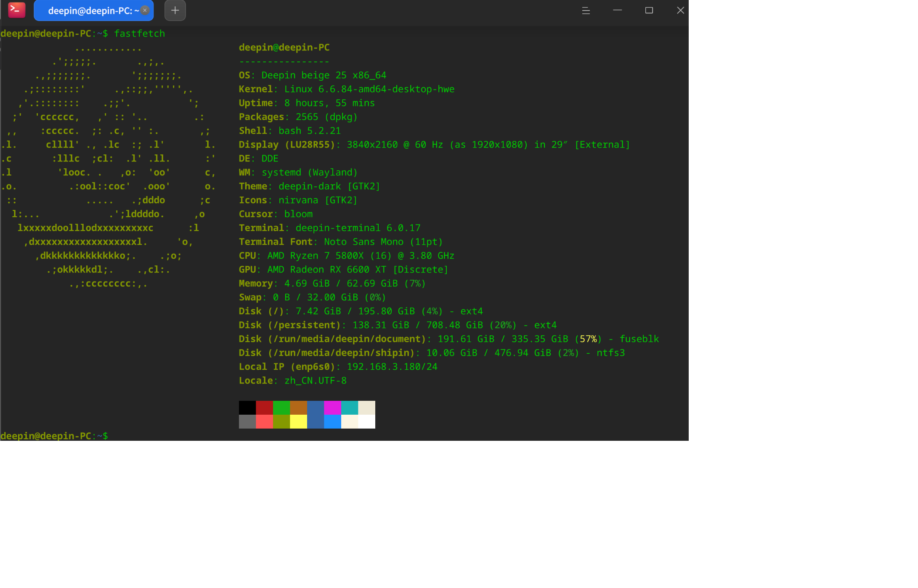Click the Terminal Font Noto Sans Mono line

[341, 242]
